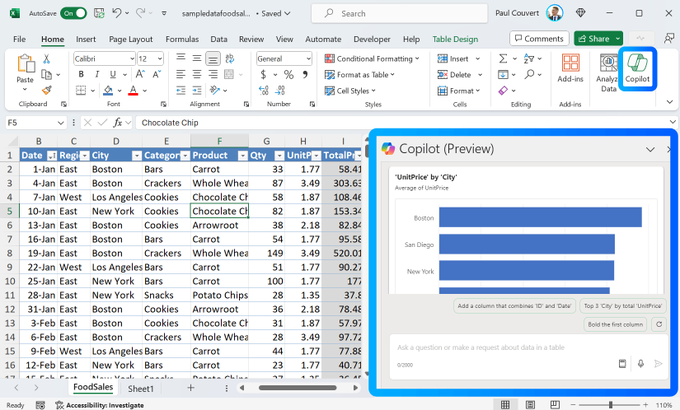
Task: Open the Date column filter dropdown
Action: click(x=52, y=156)
